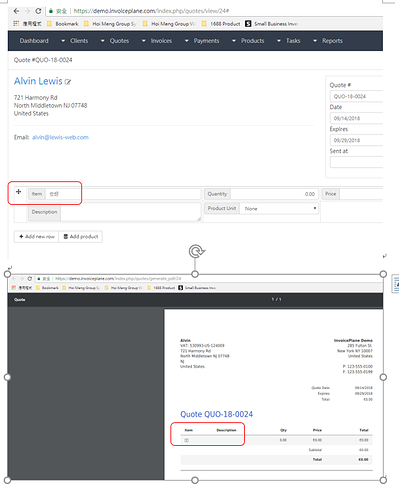Click the forward arrow in the upper browser toolbar
Image resolution: width=399 pixels, height=500 pixels.
coord(27,11)
